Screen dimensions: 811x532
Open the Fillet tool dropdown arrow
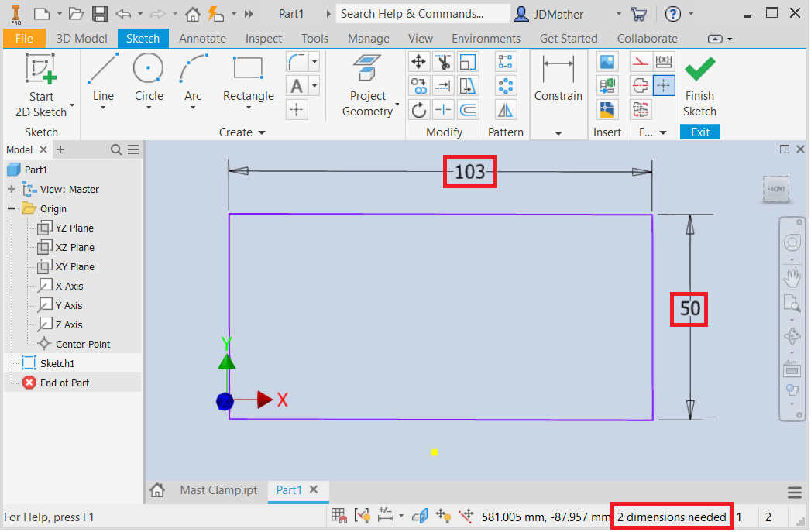314,62
